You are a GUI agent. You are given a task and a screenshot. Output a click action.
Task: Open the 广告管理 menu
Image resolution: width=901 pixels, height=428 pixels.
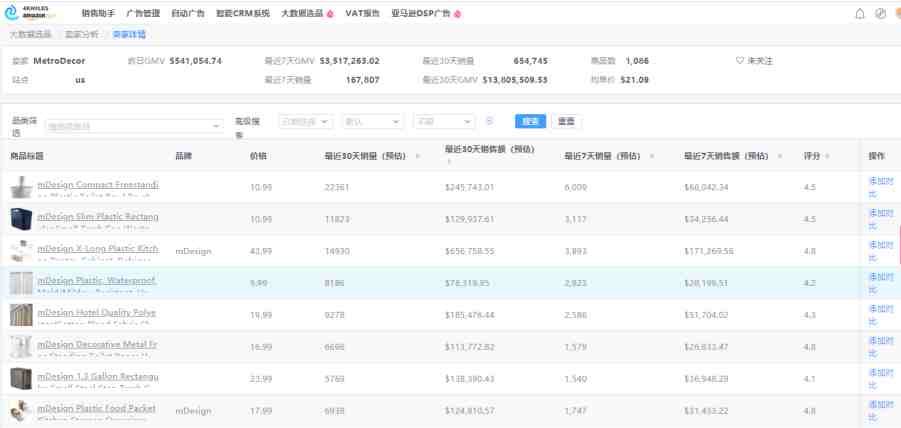pyautogui.click(x=143, y=13)
